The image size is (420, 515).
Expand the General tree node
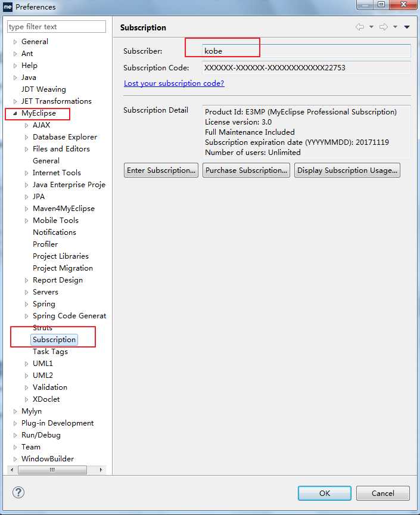click(x=15, y=42)
